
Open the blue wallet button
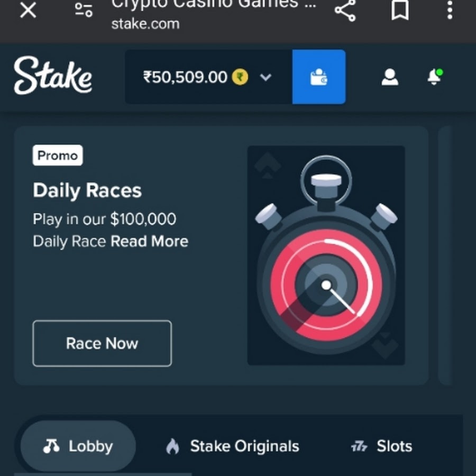click(x=319, y=77)
